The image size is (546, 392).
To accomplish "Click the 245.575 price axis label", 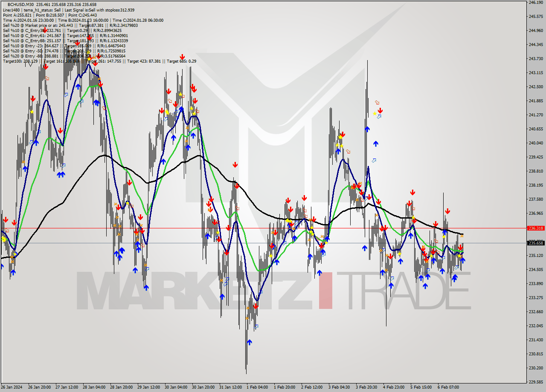I will coord(536,17).
